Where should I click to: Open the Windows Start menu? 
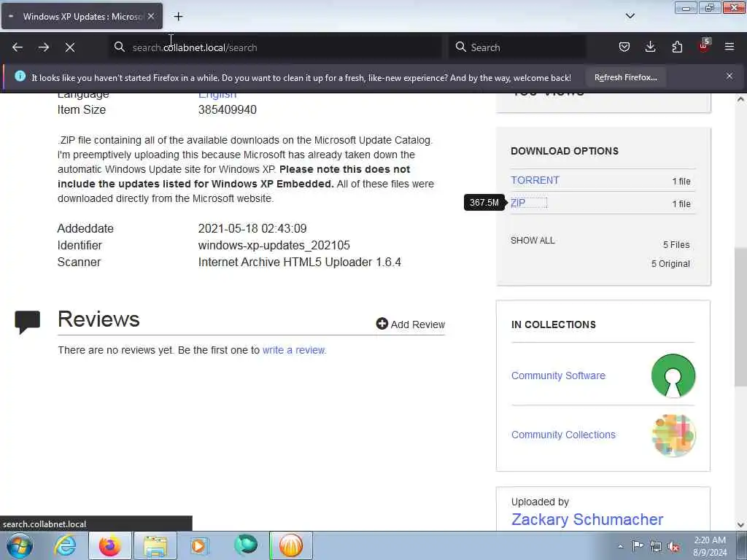(x=20, y=545)
